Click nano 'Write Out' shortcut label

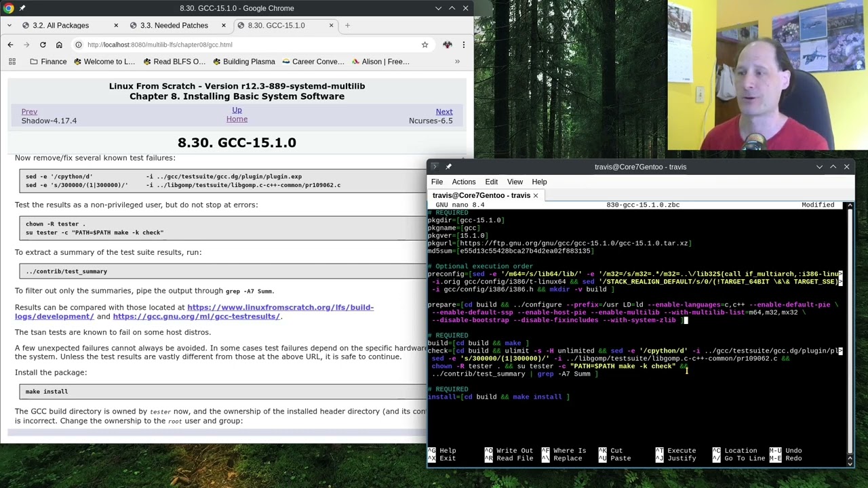tap(514, 451)
